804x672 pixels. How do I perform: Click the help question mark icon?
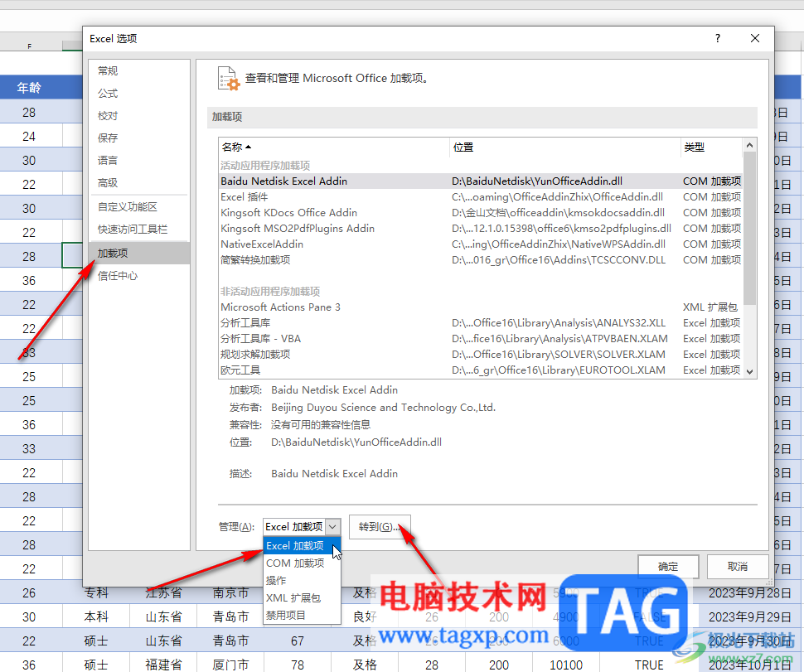pyautogui.click(x=718, y=38)
